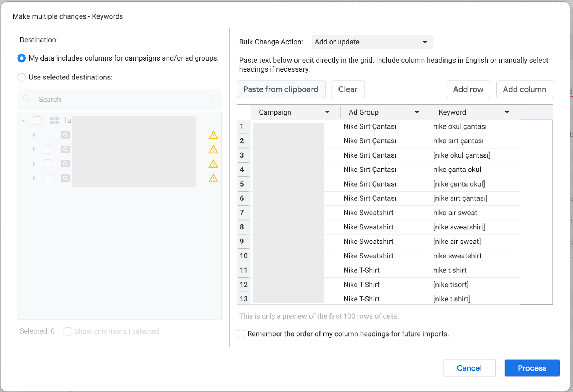Click the Clear button

point(348,89)
